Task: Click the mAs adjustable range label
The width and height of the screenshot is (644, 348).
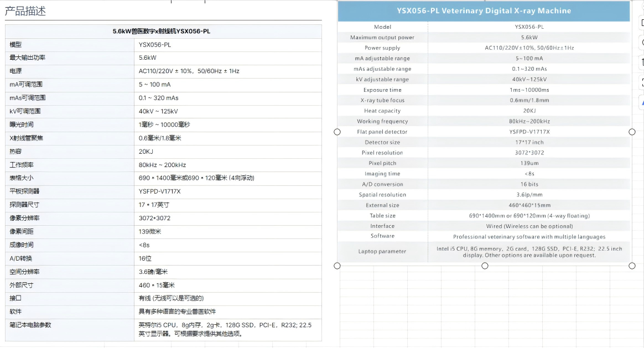Action: click(x=382, y=69)
